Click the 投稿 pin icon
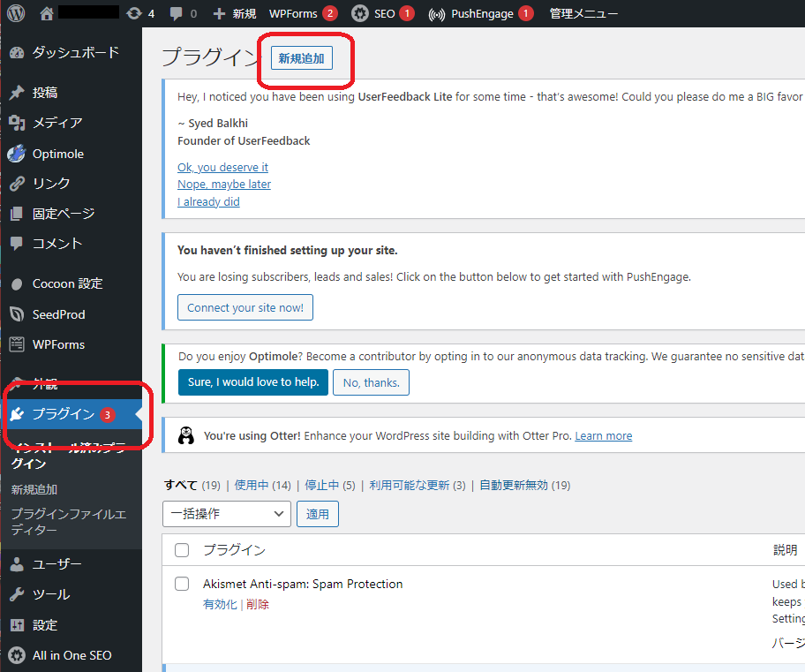This screenshot has height=672, width=805. [x=17, y=93]
